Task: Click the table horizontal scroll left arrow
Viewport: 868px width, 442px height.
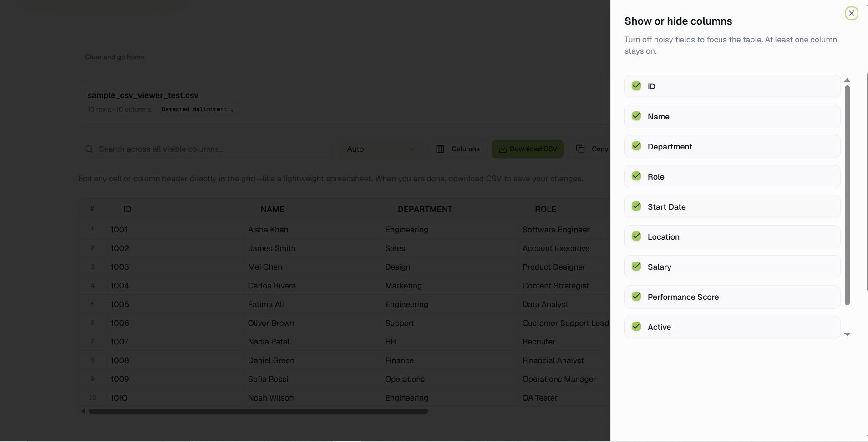Action: coord(83,411)
